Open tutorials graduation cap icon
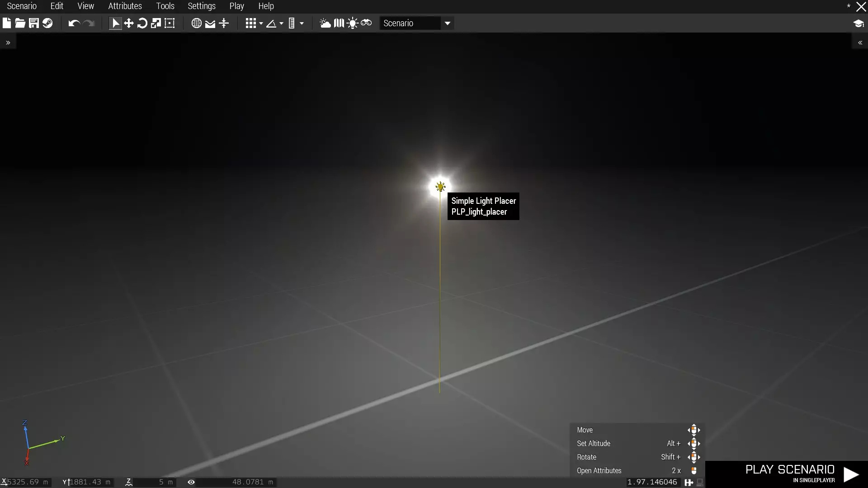 pyautogui.click(x=858, y=23)
